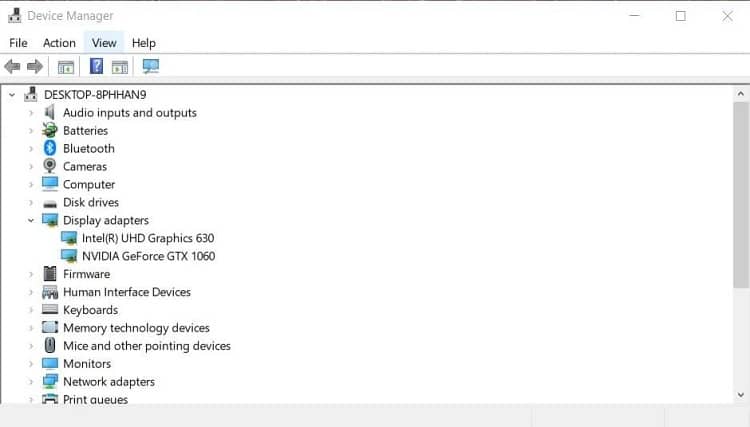
Task: Collapse the DESKTOP-8PHHAN9 root node
Action: (x=12, y=95)
